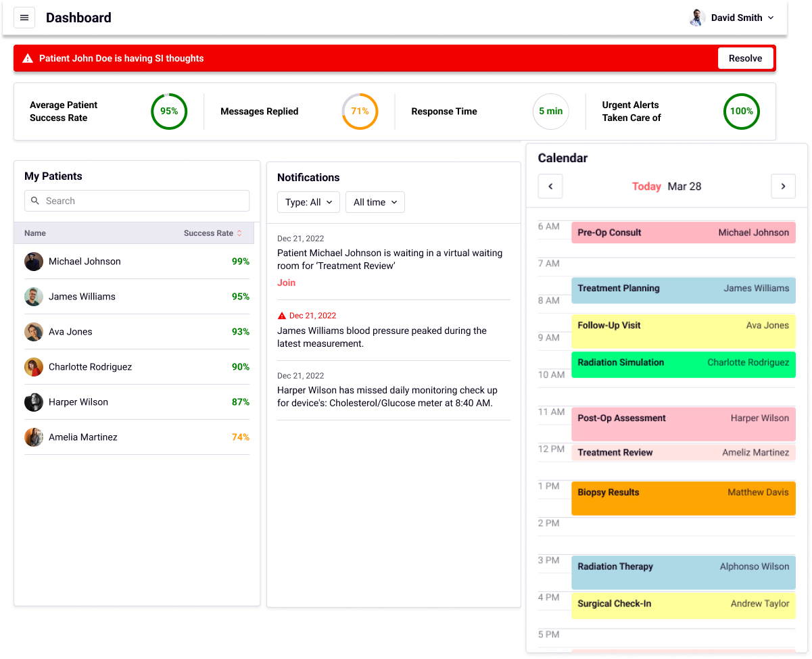
Task: Click the Today label in the calendar
Action: tap(646, 187)
